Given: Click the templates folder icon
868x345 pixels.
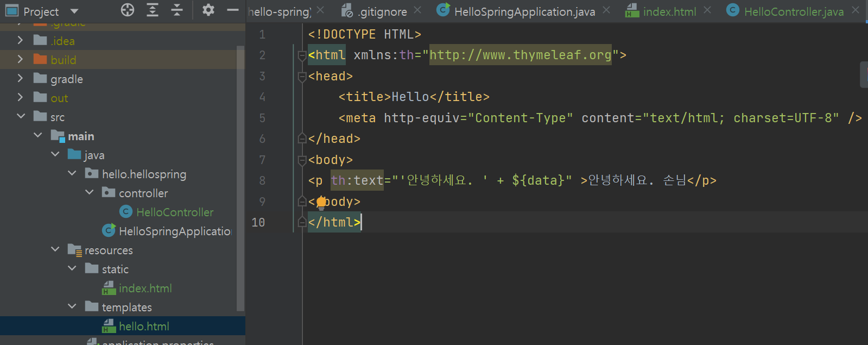Looking at the screenshot, I should (92, 306).
